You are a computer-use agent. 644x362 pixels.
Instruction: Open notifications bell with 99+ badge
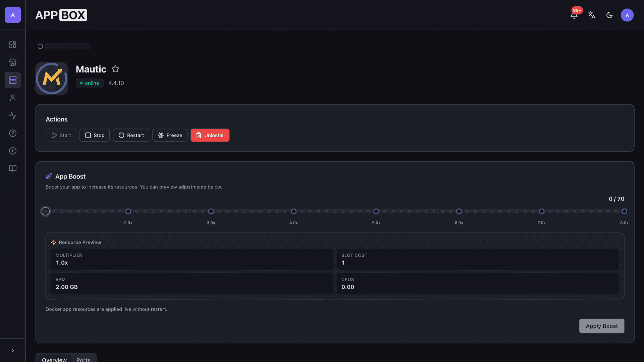[x=574, y=15]
